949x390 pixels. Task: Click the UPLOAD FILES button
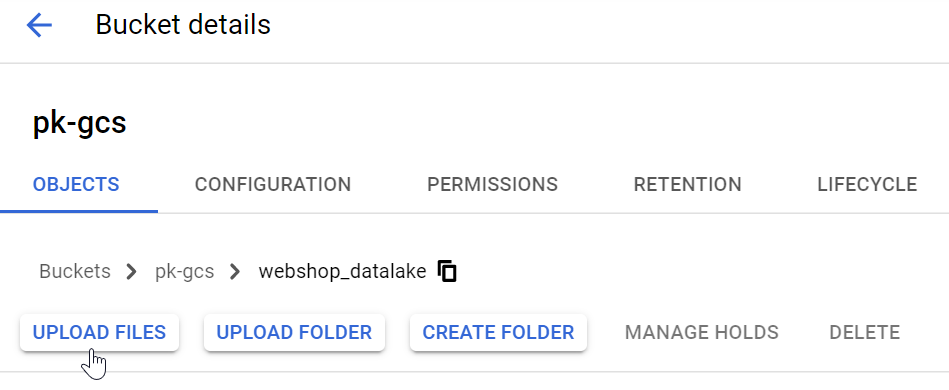[x=99, y=332]
